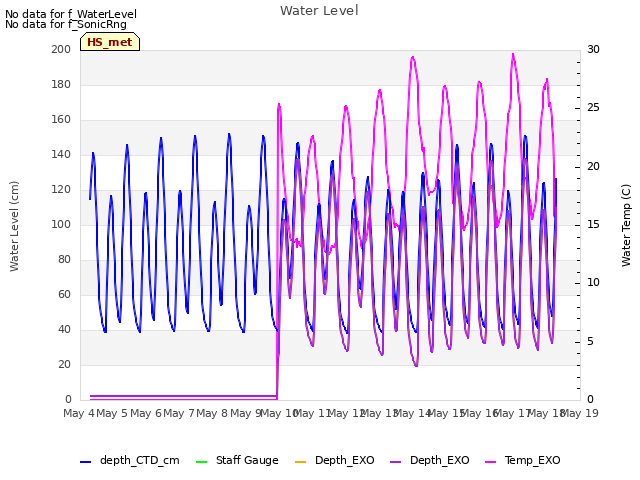
Task: Click the 'No data for f_WaterLevel' message
Action: 71,14
